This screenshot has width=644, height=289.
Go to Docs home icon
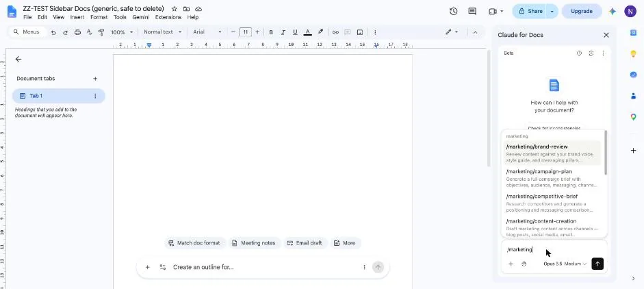(12, 11)
